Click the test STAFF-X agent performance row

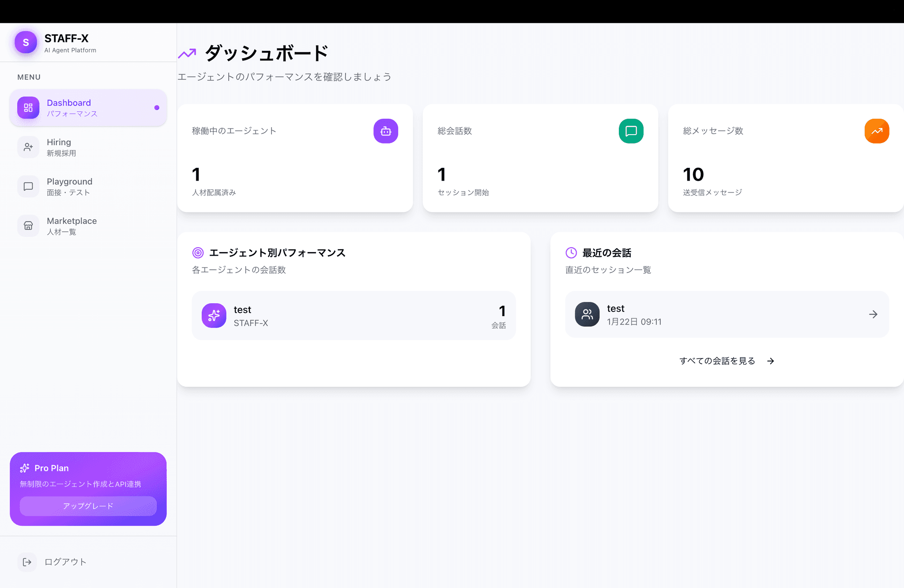(353, 315)
